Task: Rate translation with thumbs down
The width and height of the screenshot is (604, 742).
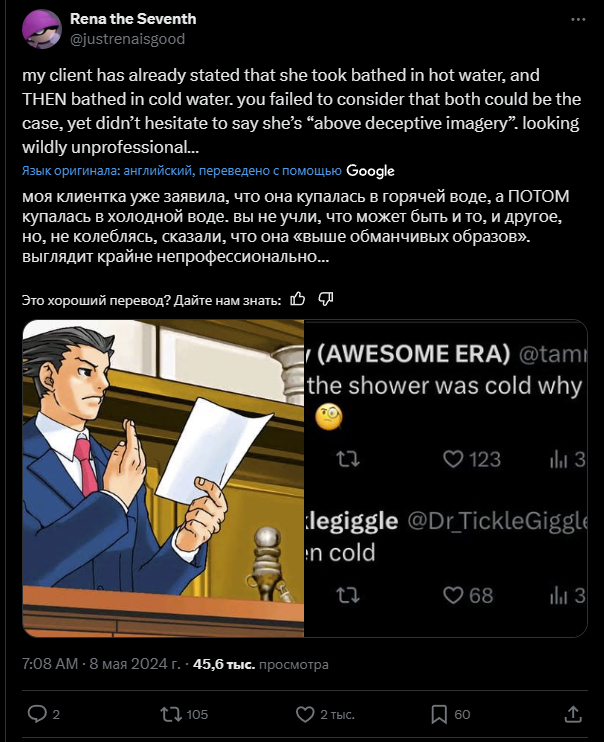Action: coord(326,299)
